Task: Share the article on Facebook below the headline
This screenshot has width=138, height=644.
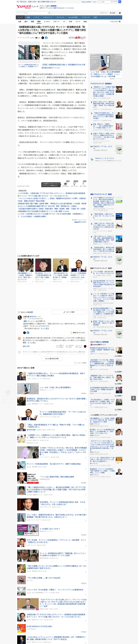Action: 46,38
